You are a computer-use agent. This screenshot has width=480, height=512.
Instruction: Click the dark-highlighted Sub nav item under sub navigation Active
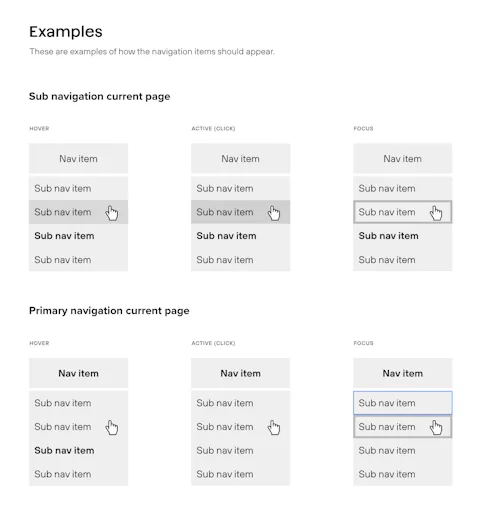point(240,212)
